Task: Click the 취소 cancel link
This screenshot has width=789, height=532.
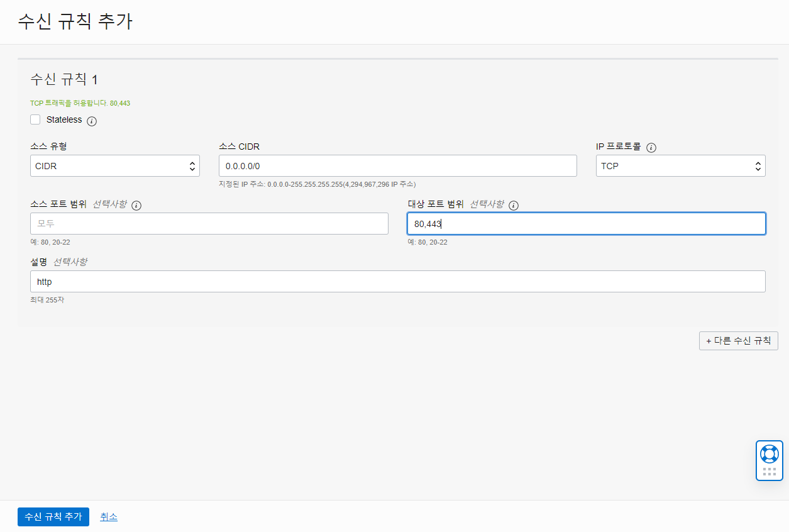Action: tap(109, 516)
